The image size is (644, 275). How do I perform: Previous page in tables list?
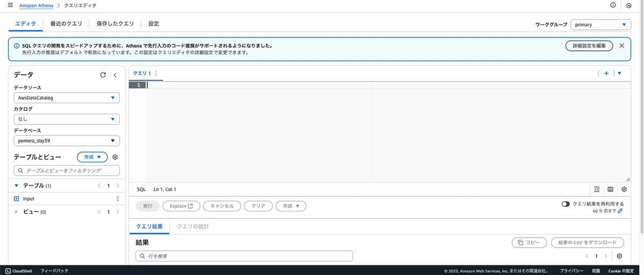click(99, 185)
